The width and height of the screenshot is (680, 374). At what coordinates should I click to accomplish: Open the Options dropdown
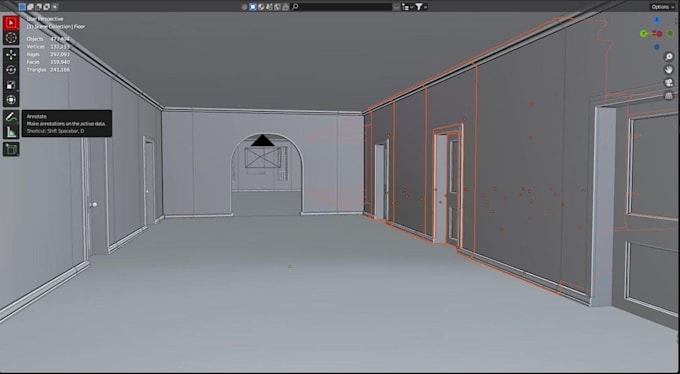662,7
